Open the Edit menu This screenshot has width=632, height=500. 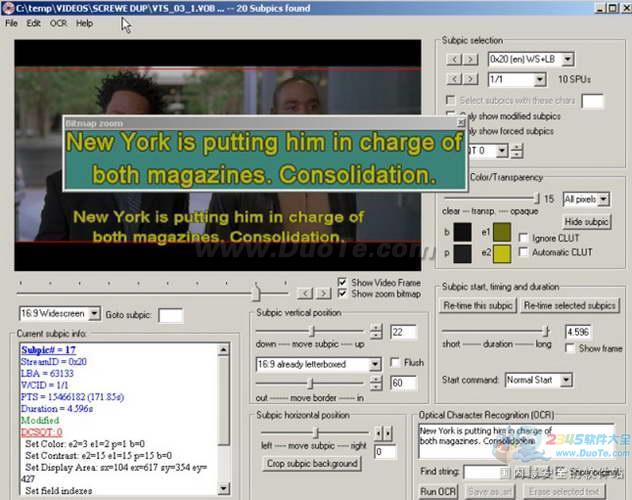coord(33,23)
